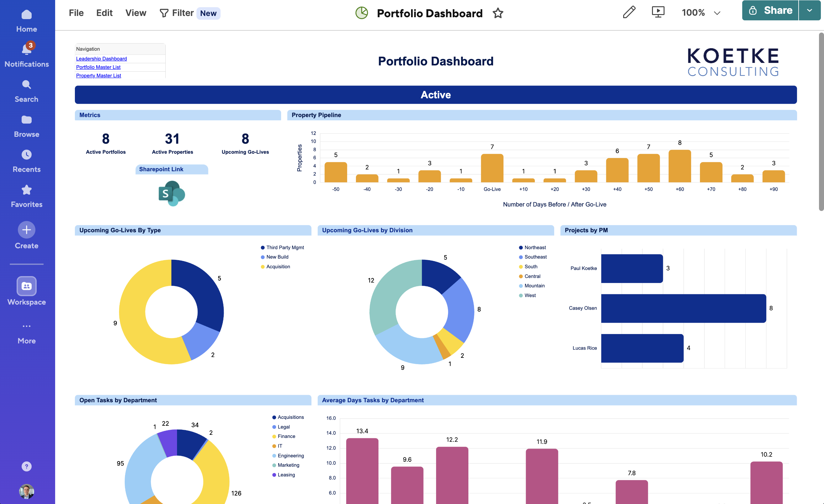Open the View menu

point(136,13)
